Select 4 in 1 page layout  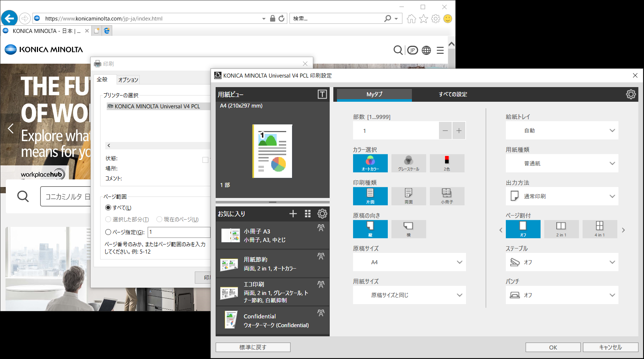[x=600, y=229]
